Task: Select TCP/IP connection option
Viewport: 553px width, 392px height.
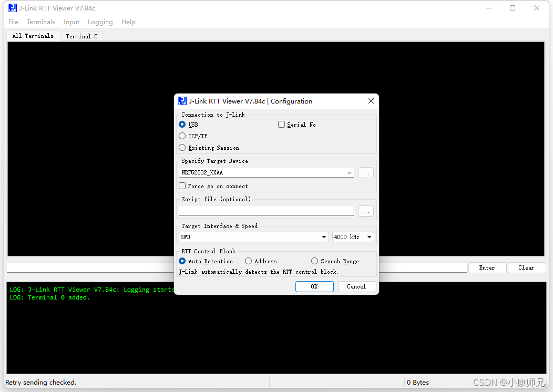Action: click(x=182, y=136)
